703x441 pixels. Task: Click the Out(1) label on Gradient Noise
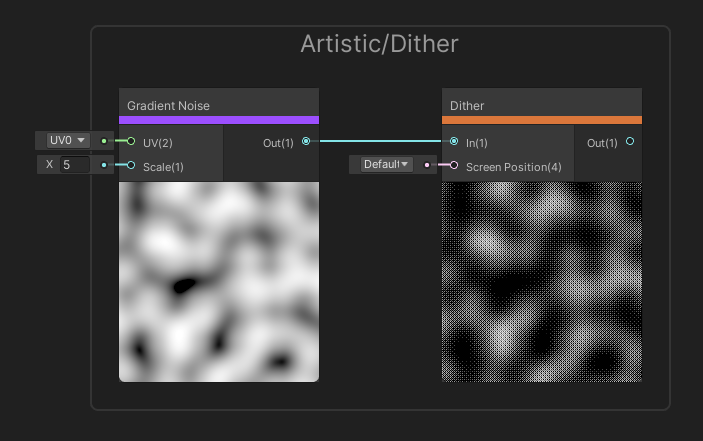pos(278,143)
